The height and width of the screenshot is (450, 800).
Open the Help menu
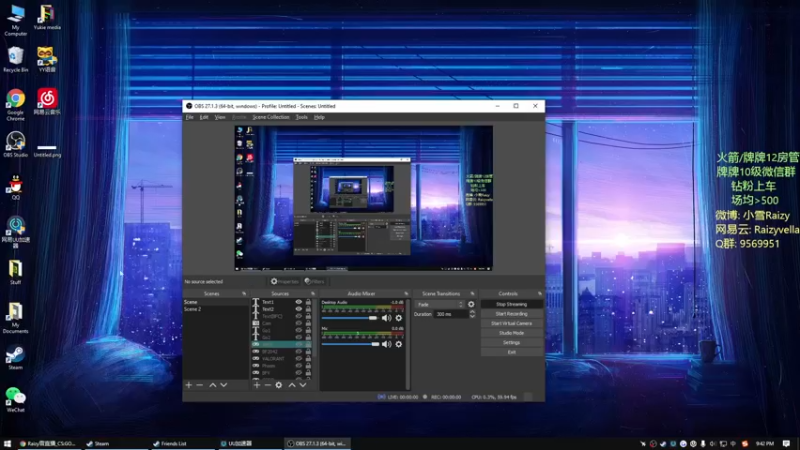319,117
